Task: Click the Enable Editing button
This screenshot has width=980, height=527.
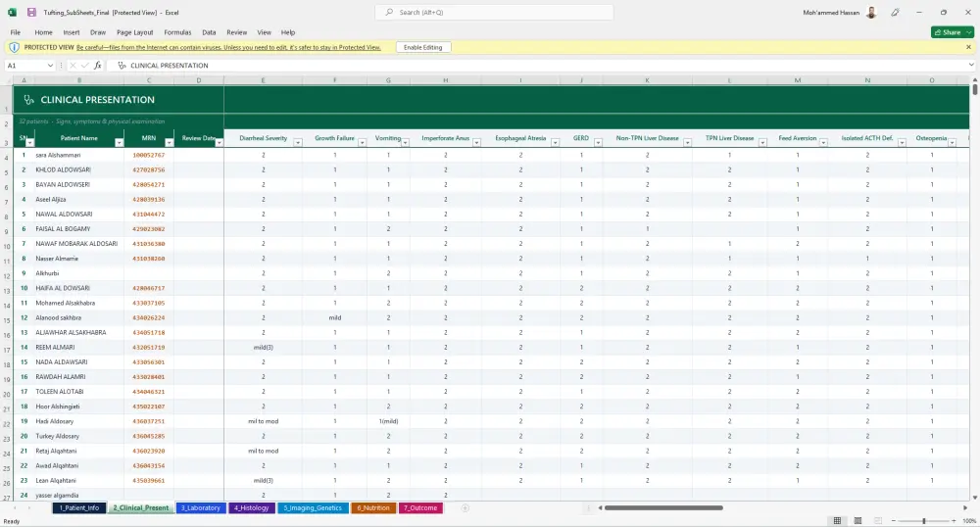Action: click(423, 47)
